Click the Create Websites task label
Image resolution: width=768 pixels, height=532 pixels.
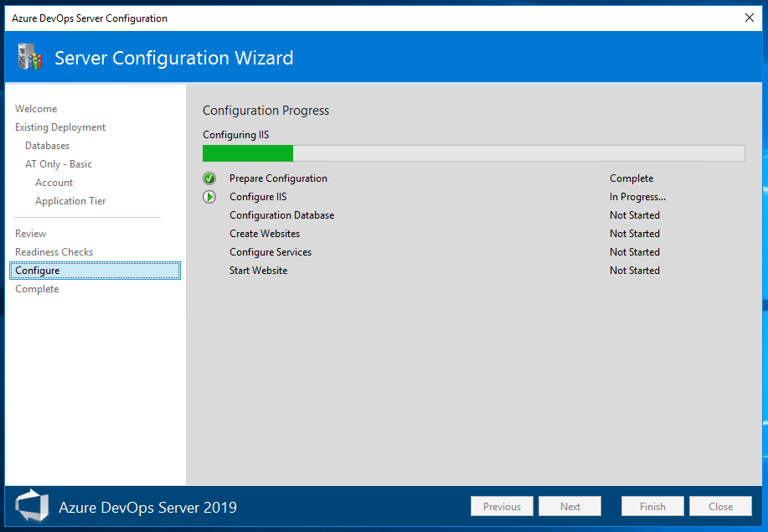[265, 234]
